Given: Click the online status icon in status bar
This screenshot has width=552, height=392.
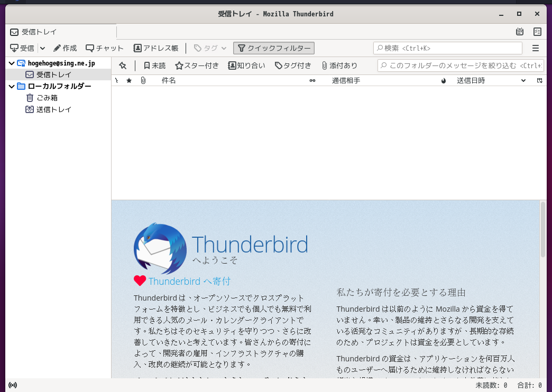Looking at the screenshot, I should 13,385.
